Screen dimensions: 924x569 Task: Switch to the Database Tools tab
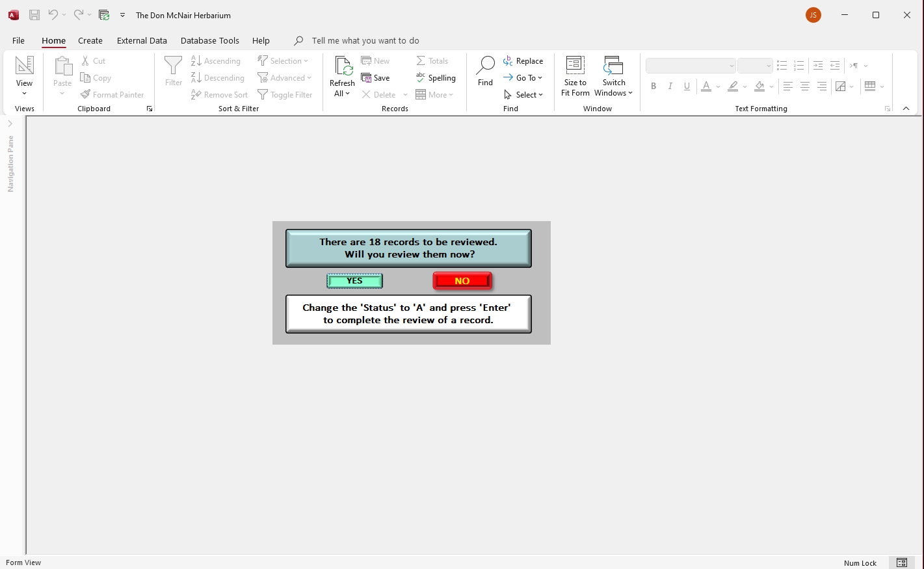click(209, 40)
